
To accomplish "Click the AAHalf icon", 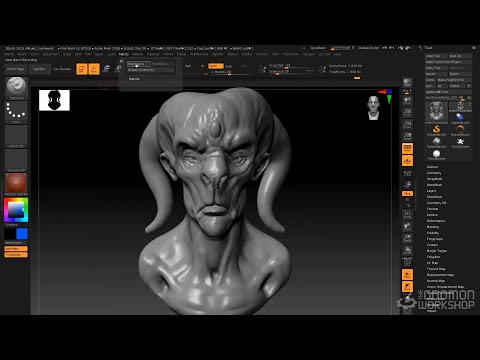I will 407,136.
